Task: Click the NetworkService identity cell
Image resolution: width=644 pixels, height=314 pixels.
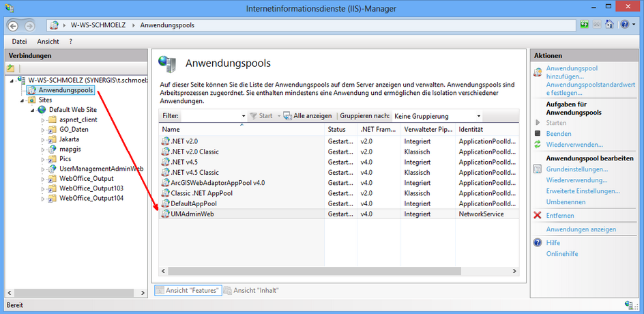Action: 482,214
